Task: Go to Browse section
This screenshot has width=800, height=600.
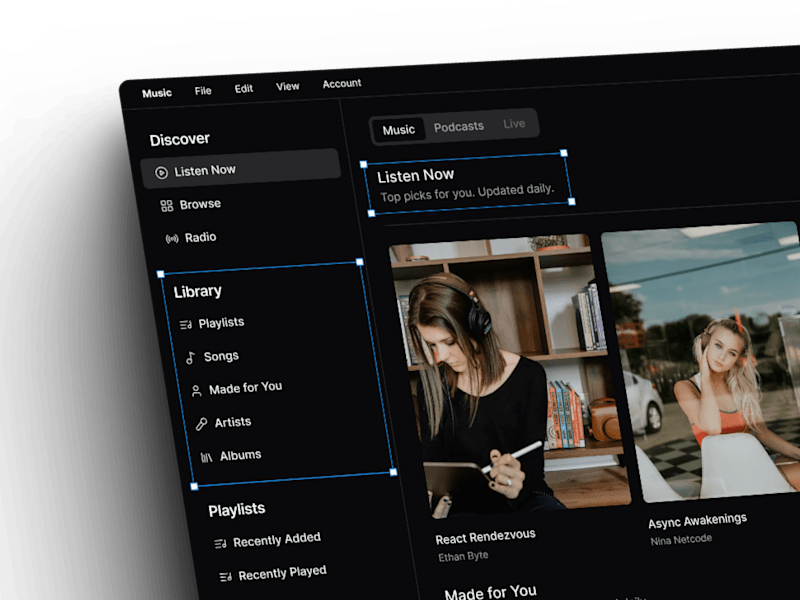Action: coord(200,205)
